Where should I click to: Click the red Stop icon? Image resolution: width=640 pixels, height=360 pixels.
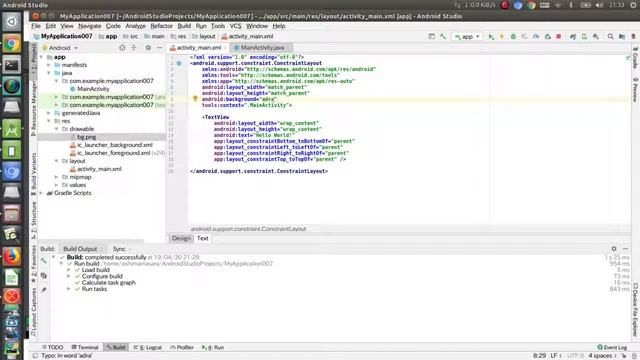coord(559,36)
